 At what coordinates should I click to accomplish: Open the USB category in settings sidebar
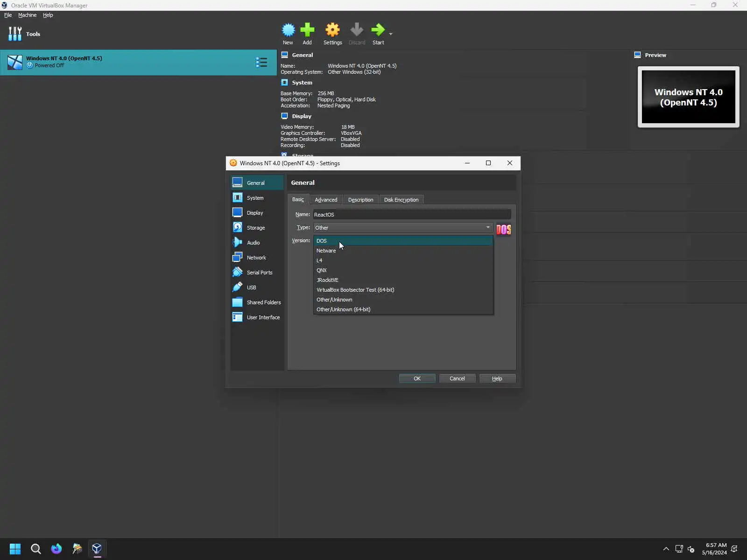click(257, 287)
